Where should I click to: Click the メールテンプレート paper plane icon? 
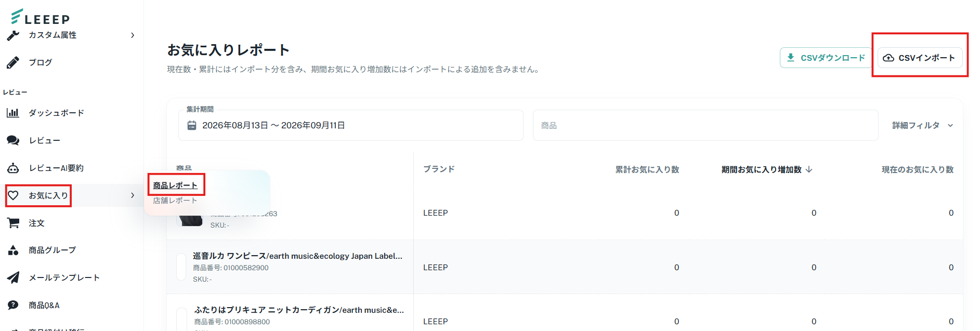[x=13, y=277]
